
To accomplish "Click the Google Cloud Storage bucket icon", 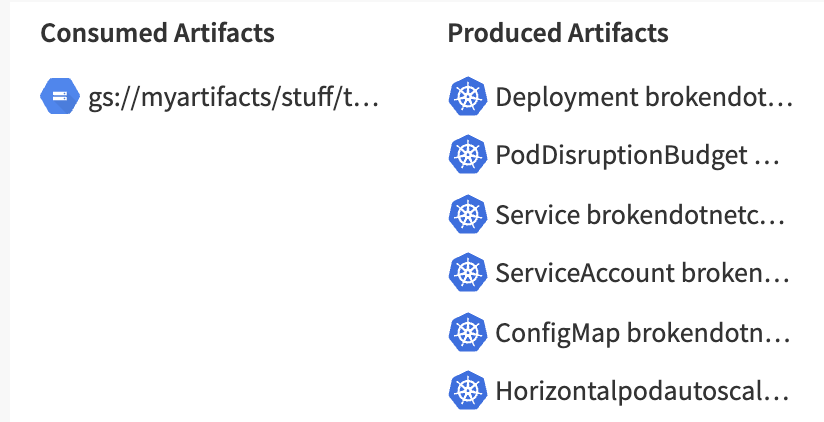I will (x=60, y=96).
